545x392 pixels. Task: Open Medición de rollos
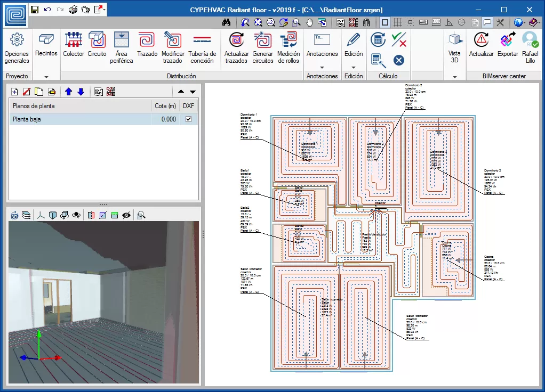tap(288, 47)
